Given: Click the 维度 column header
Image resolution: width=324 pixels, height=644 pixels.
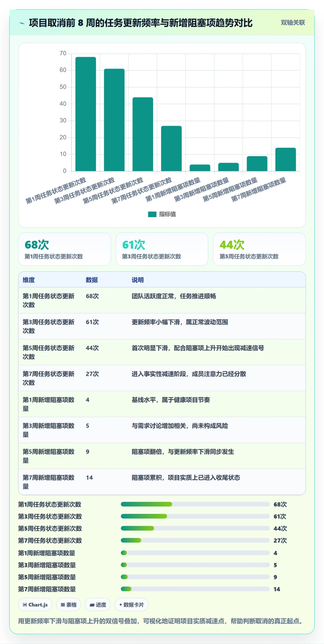Looking at the screenshot, I should 29,280.
